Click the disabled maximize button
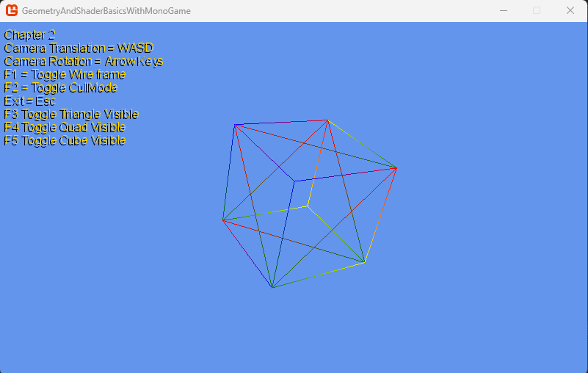This screenshot has width=588, height=373. pos(537,10)
